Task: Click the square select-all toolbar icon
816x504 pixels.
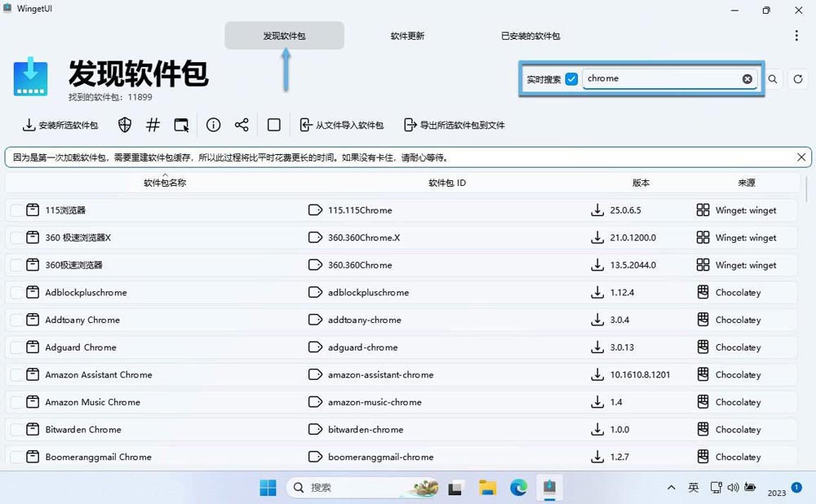Action: (x=273, y=125)
